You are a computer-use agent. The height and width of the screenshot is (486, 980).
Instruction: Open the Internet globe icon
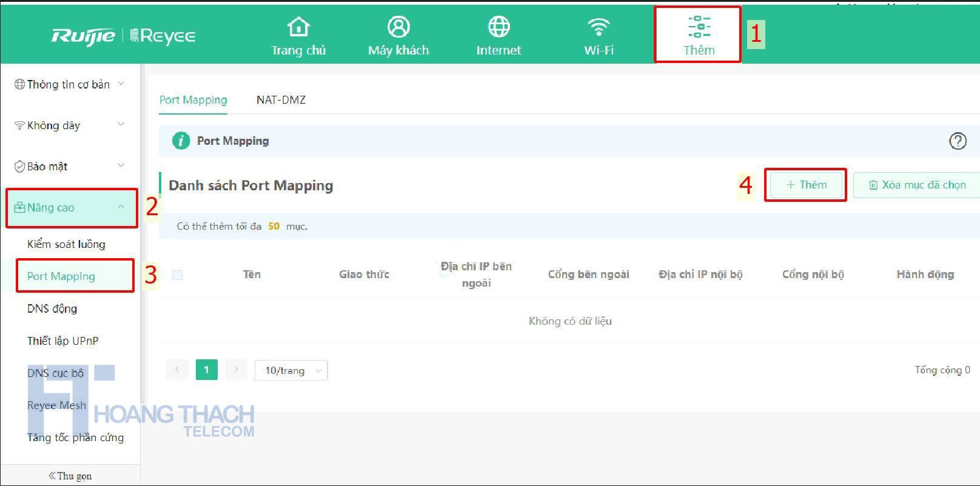(498, 27)
